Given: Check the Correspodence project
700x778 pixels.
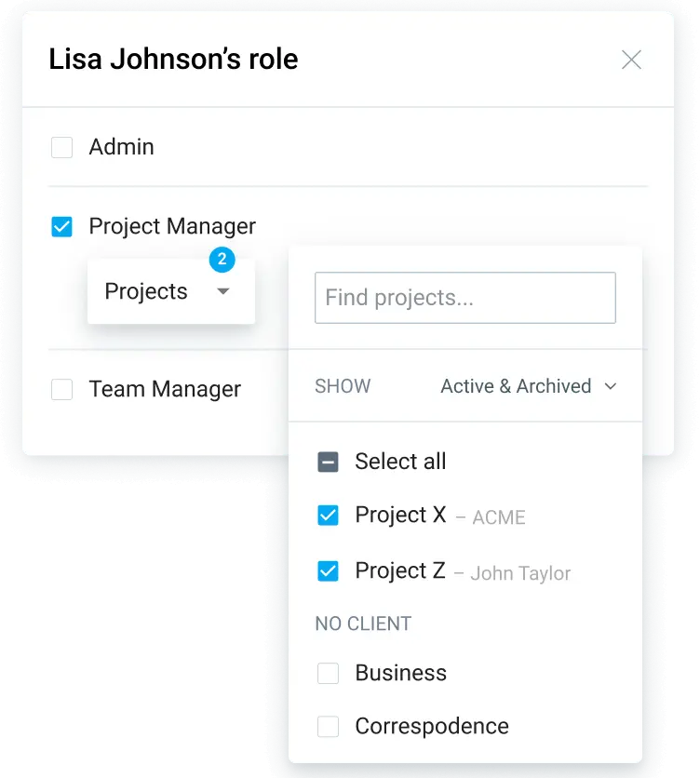Looking at the screenshot, I should pos(328,726).
